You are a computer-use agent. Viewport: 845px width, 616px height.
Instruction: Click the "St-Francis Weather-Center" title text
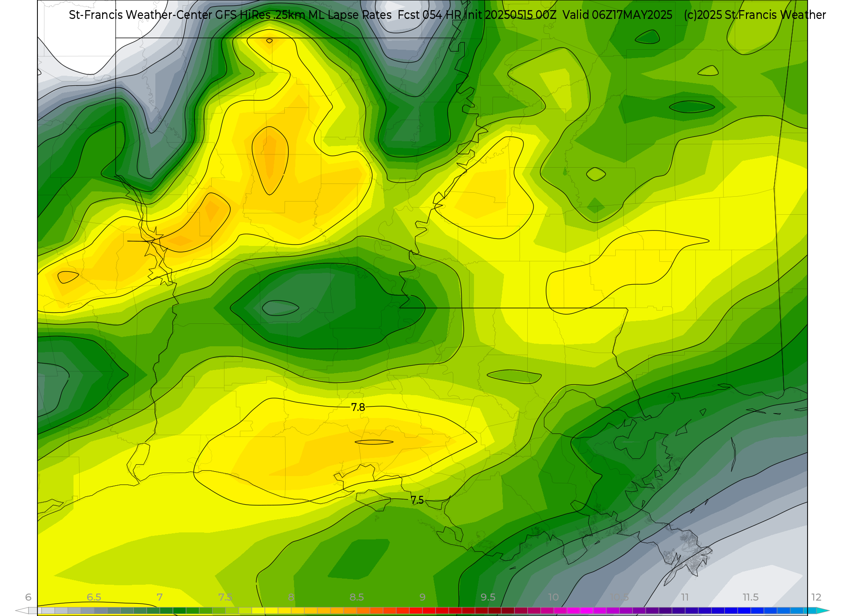[140, 15]
